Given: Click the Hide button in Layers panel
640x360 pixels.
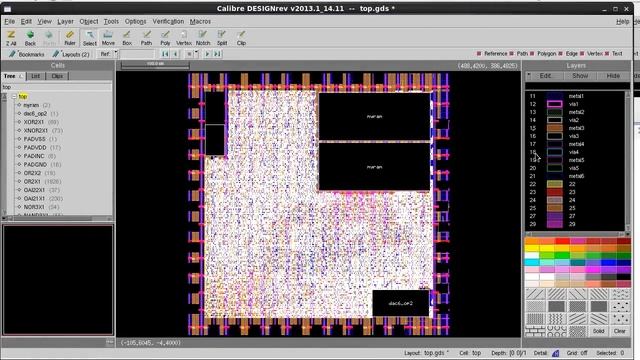Looking at the screenshot, I should (x=613, y=76).
